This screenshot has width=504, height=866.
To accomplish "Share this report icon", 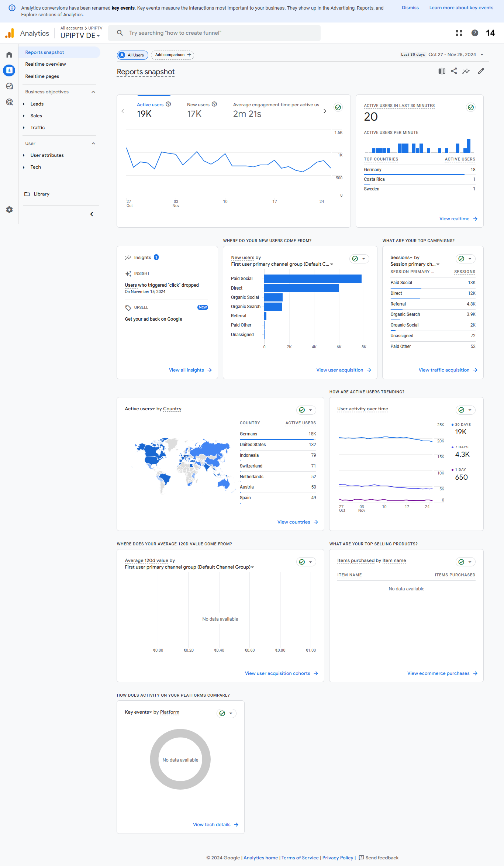I will click(x=454, y=71).
